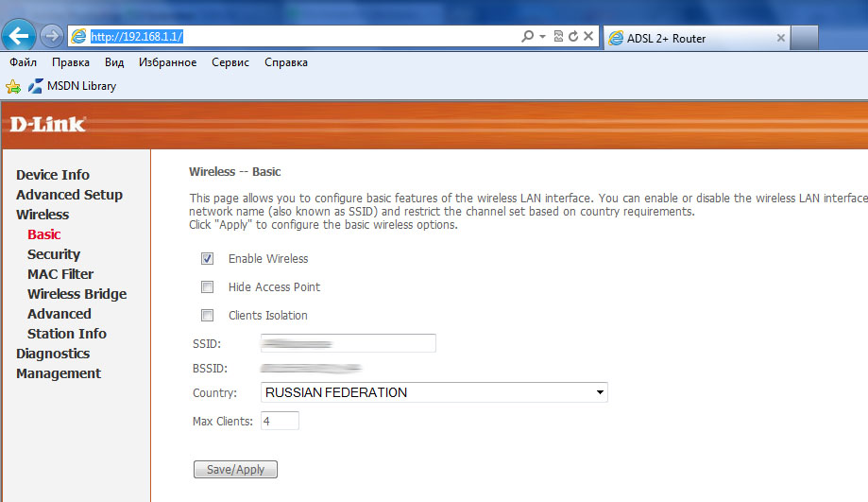
Task: Click the D-Link logo
Action: click(x=48, y=124)
